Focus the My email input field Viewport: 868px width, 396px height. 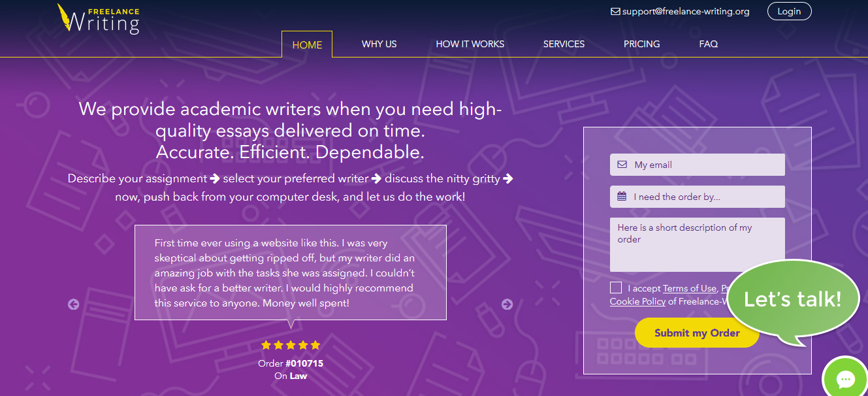(698, 165)
